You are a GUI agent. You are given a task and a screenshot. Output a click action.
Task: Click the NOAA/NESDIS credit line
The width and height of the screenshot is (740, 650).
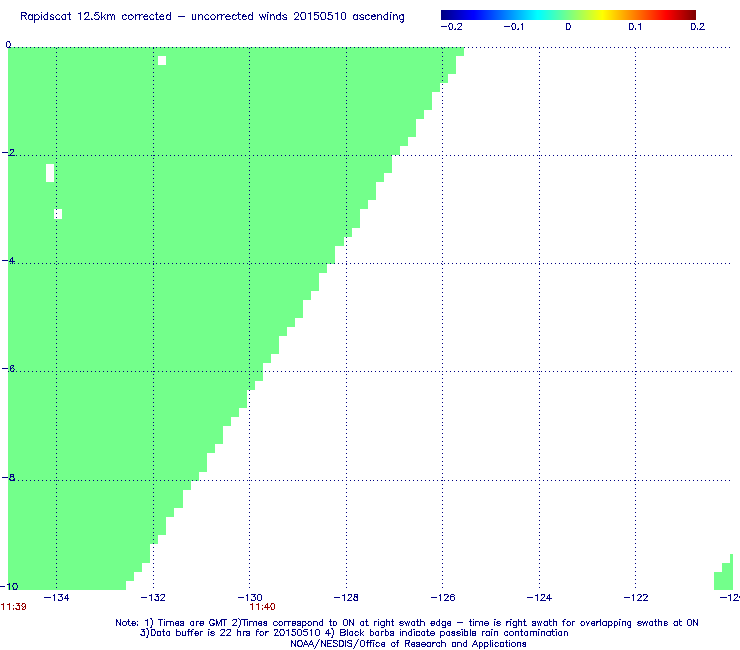coord(408,644)
